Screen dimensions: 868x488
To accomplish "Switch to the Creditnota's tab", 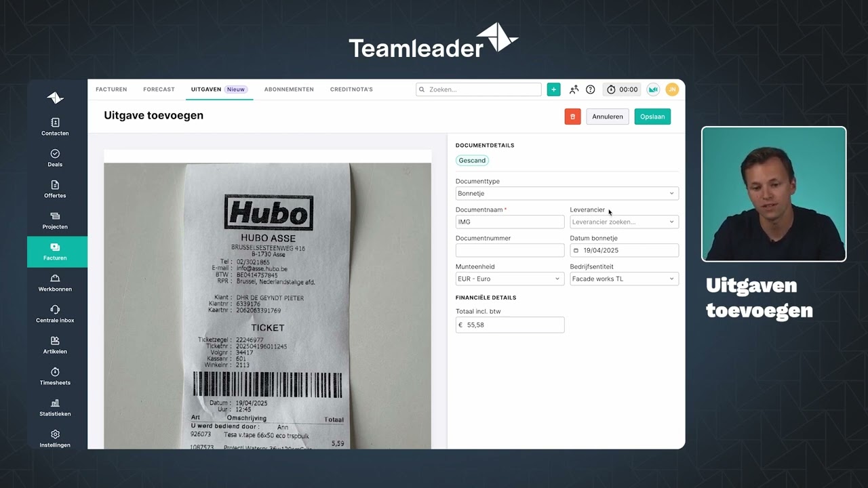I will coord(351,89).
